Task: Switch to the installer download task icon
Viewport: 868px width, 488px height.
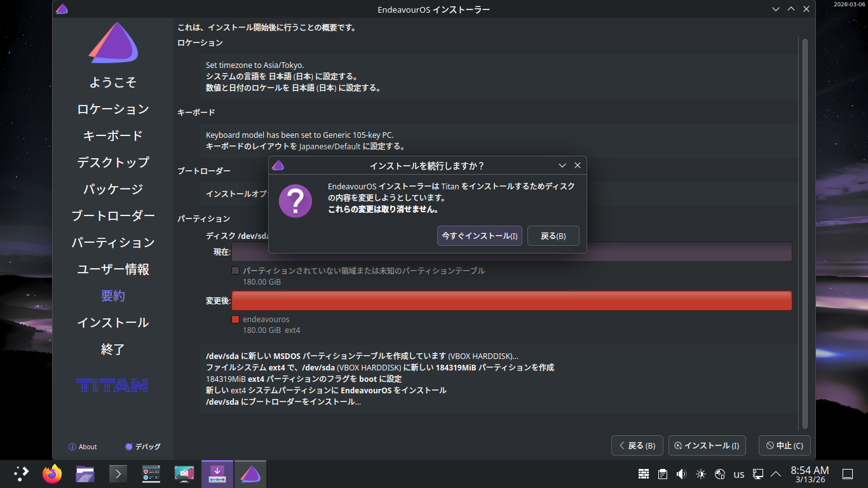Action: tap(217, 474)
